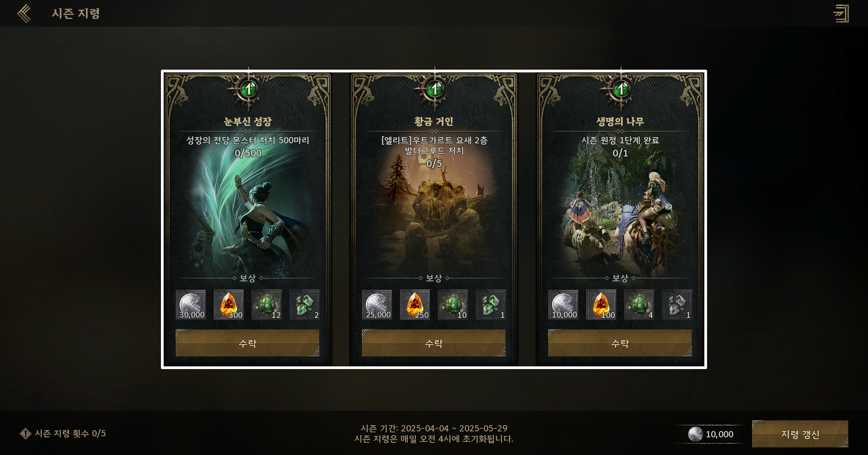The image size is (868, 455).
Task: Accept the 황금 거인 mission with 수락
Action: (x=434, y=343)
